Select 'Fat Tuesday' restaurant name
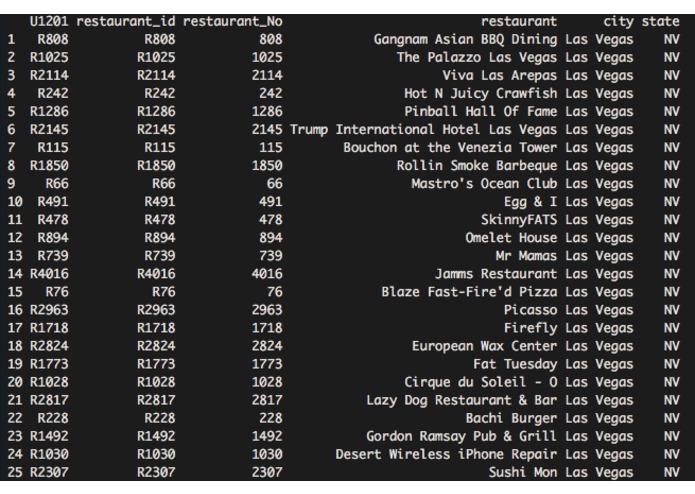The height and width of the screenshot is (494, 695). point(515,365)
